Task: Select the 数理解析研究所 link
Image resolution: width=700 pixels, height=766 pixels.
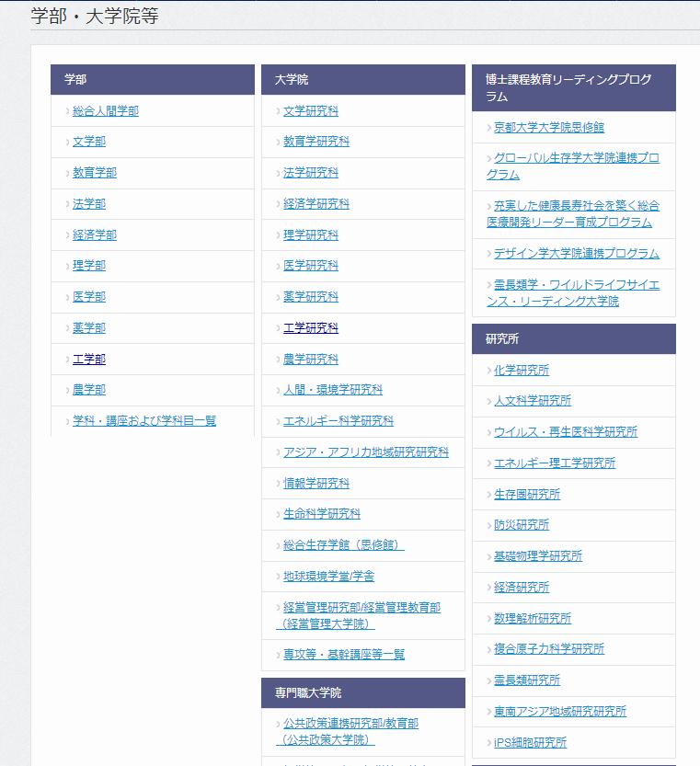Action: point(532,618)
